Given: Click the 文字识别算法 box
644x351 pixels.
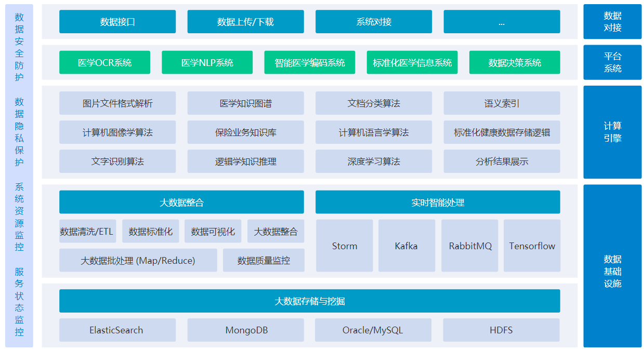Looking at the screenshot, I should [117, 161].
